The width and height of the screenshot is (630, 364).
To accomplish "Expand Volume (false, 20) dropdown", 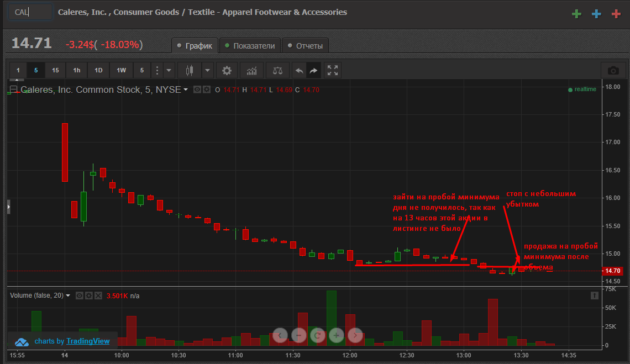I will coord(68,296).
